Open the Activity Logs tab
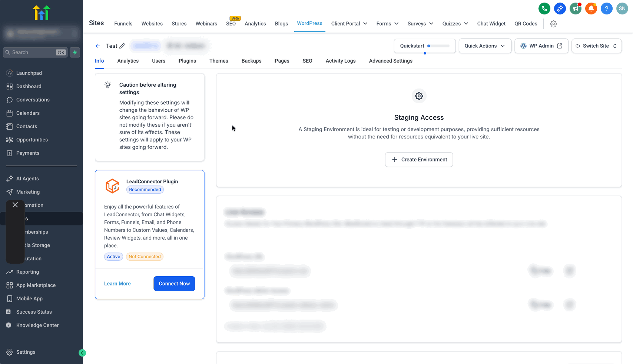 (x=341, y=61)
